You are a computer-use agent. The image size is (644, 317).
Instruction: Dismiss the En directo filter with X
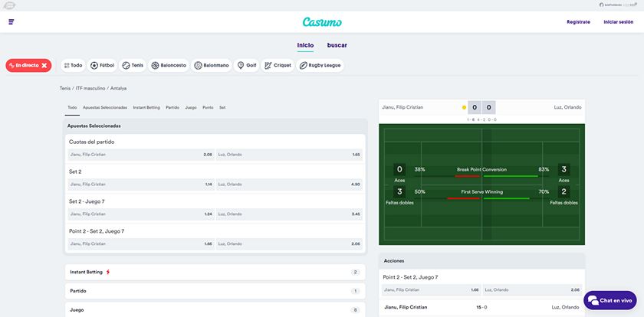coord(44,65)
